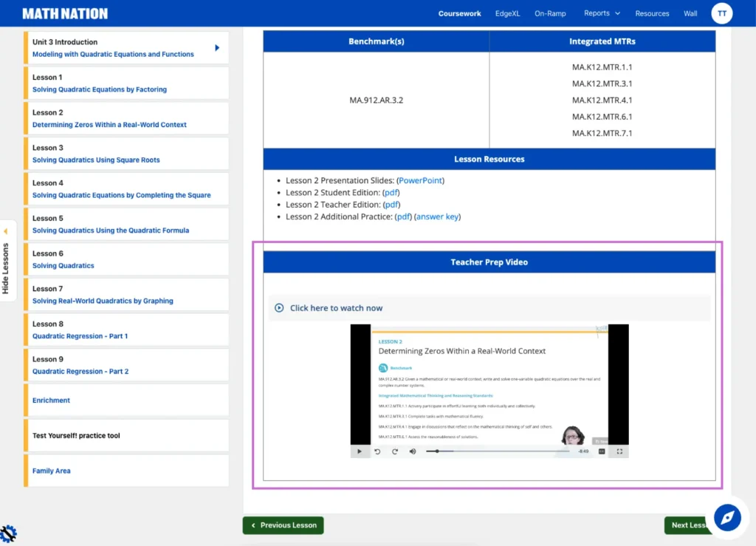Open the Lesson 2 PowerPoint slides link
This screenshot has height=546, width=756.
[421, 180]
